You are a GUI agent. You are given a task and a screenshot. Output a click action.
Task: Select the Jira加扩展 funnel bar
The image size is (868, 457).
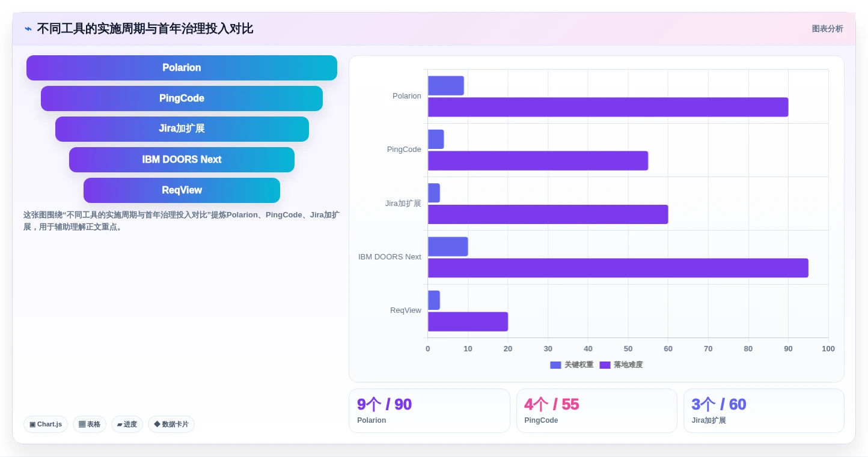click(x=182, y=129)
